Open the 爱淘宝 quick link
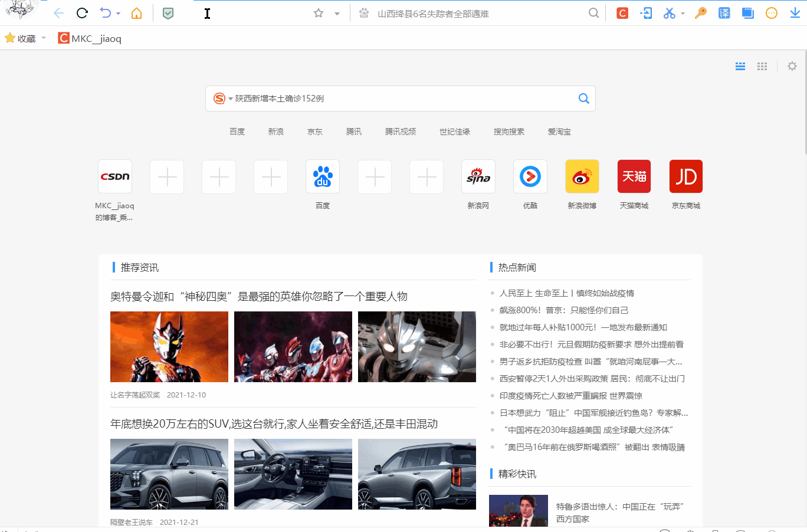 pos(559,132)
